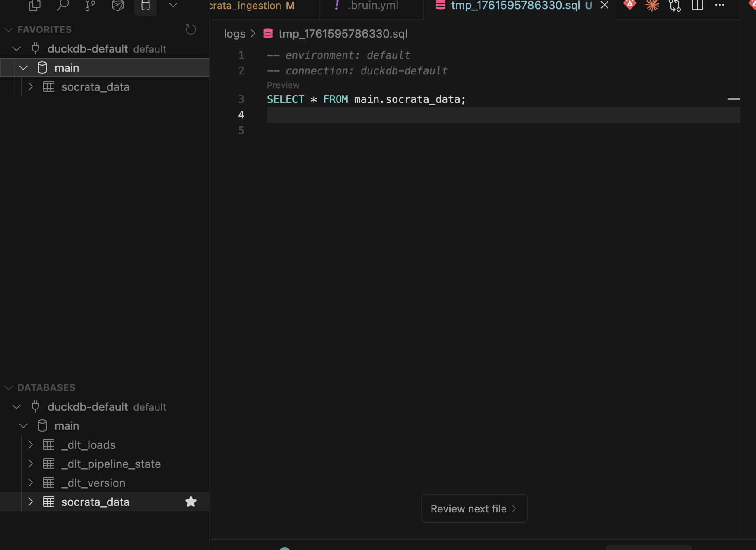756x550 pixels.
Task: Collapse the DATABASES section
Action: click(9, 387)
